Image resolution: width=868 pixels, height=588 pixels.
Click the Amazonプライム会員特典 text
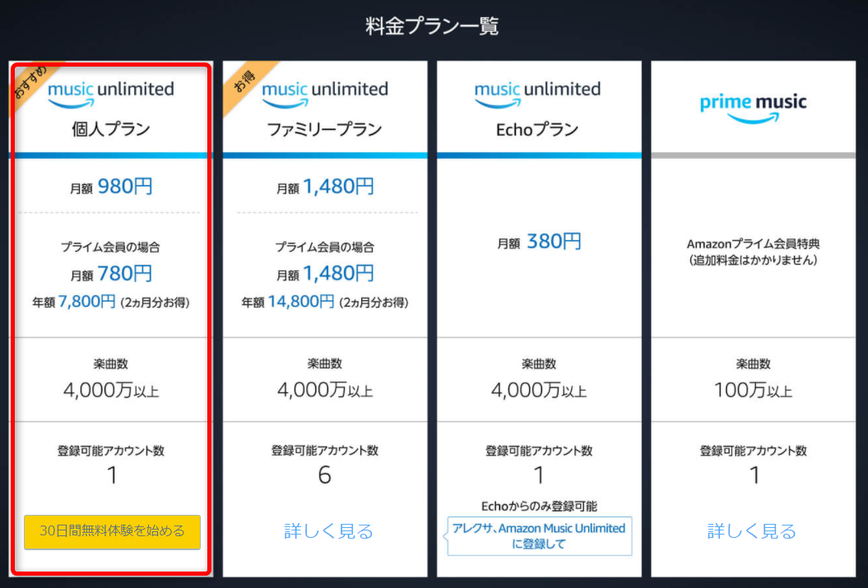coord(754,243)
